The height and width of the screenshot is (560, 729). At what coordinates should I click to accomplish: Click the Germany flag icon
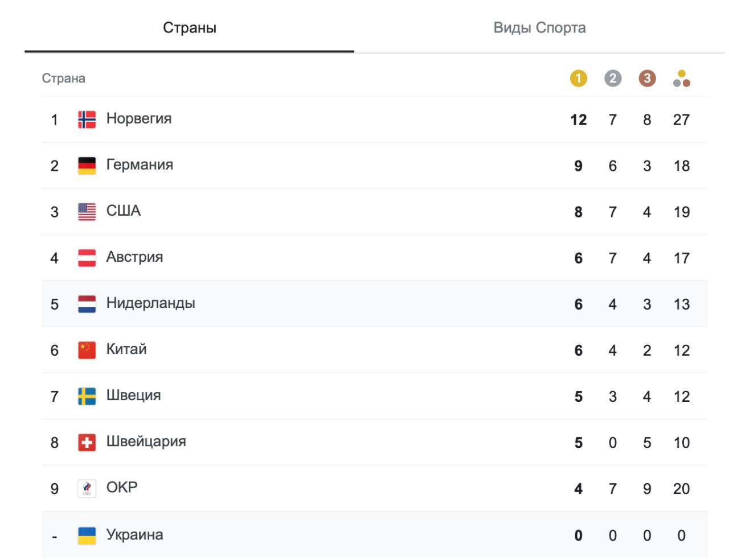click(87, 166)
